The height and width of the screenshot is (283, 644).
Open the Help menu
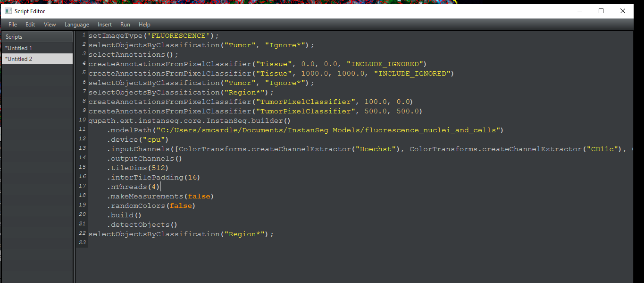point(144,24)
